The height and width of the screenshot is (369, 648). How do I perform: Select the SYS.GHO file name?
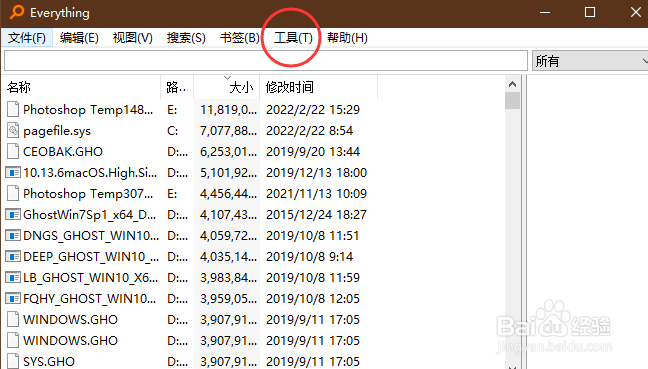pos(49,362)
